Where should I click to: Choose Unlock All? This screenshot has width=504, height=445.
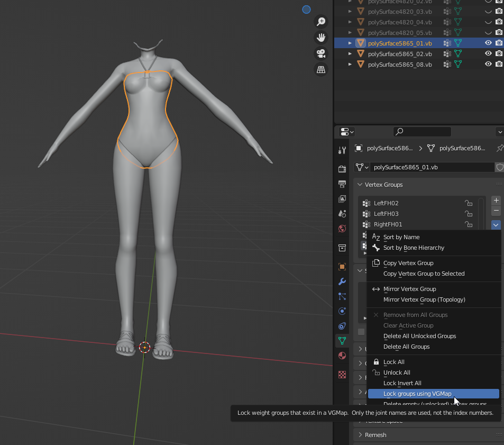point(434,373)
